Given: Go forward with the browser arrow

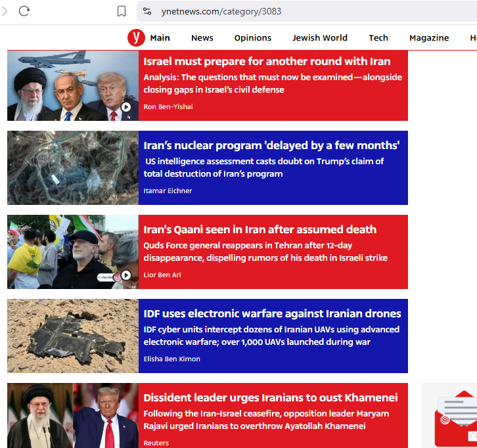Looking at the screenshot, I should click(x=4, y=11).
